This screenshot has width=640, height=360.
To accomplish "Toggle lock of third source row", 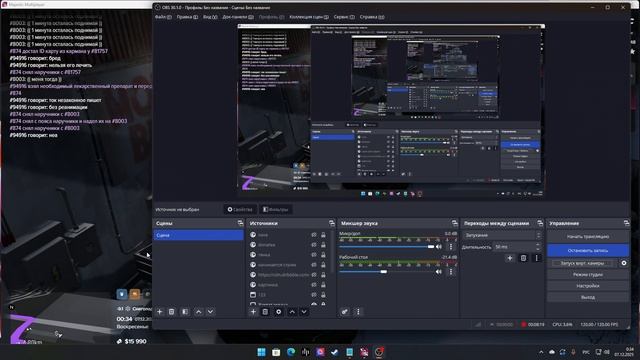I will tap(323, 255).
